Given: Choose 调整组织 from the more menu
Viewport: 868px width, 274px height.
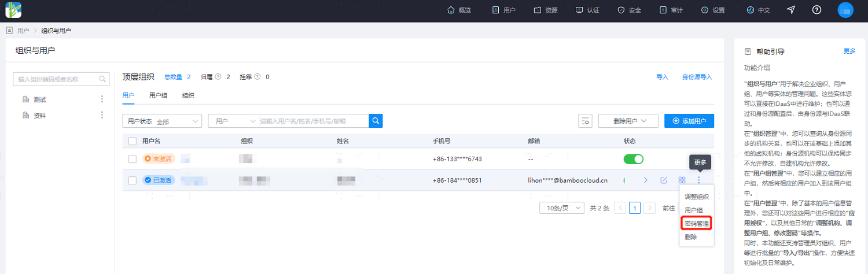Looking at the screenshot, I should 697,197.
